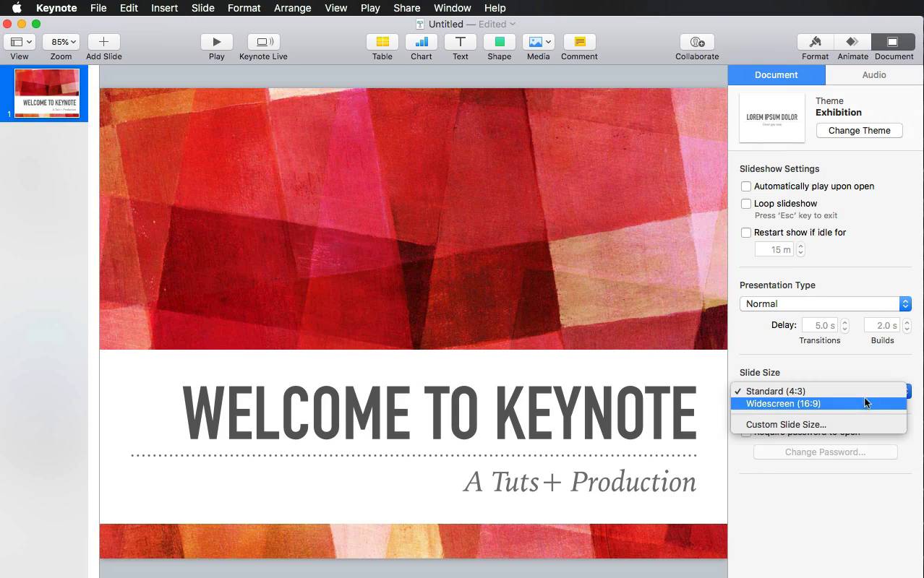The width and height of the screenshot is (924, 578).
Task: Open the View menu in menu bar
Action: [335, 8]
